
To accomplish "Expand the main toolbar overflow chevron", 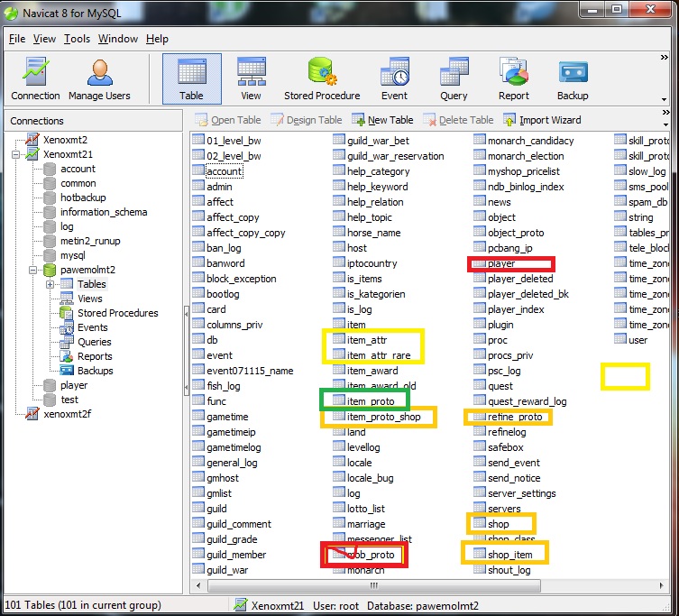I will 664,58.
